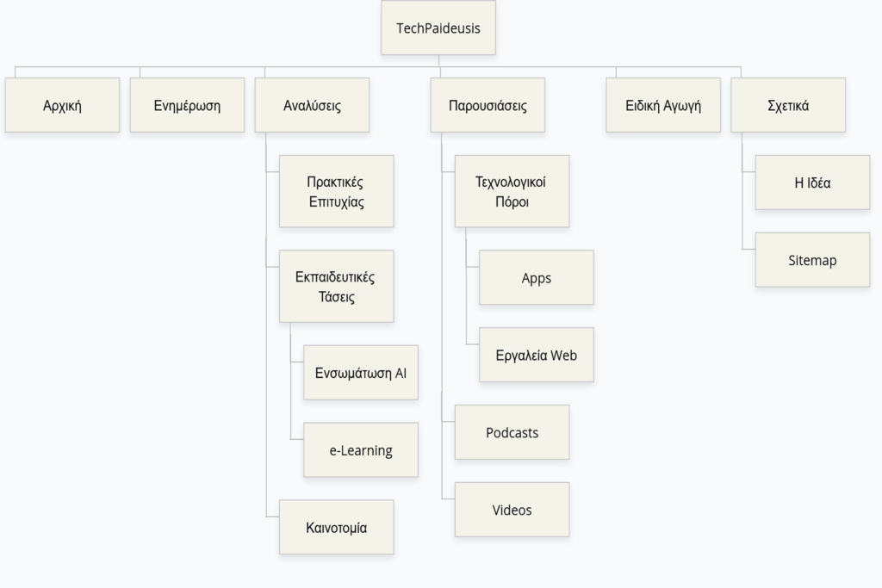Click the Sitemap node
Screen dimensions: 882x588
point(812,260)
